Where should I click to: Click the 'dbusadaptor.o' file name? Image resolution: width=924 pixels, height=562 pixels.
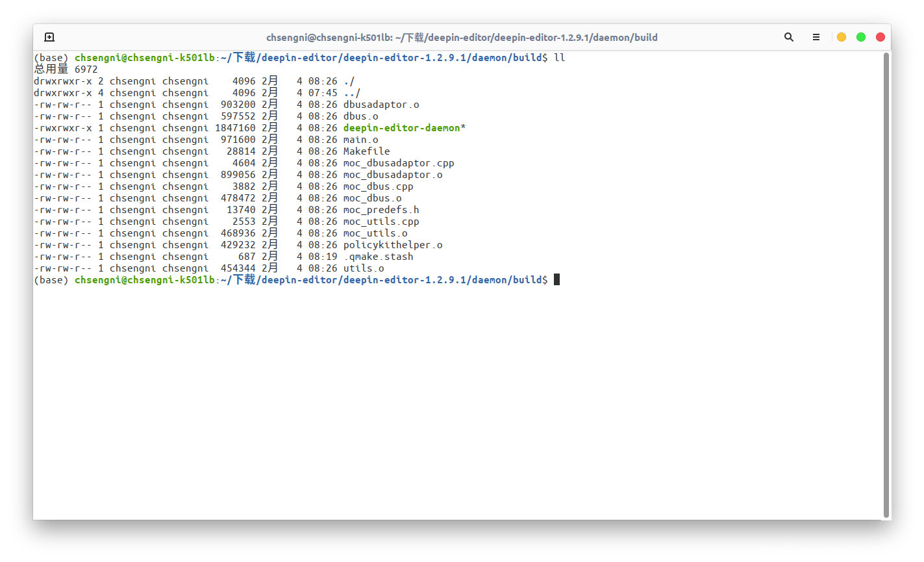point(381,105)
